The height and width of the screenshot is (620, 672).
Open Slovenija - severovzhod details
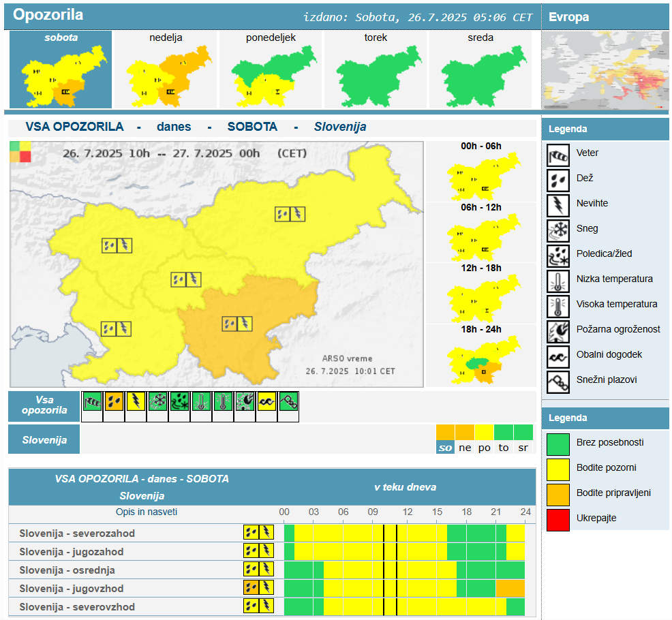(x=77, y=607)
